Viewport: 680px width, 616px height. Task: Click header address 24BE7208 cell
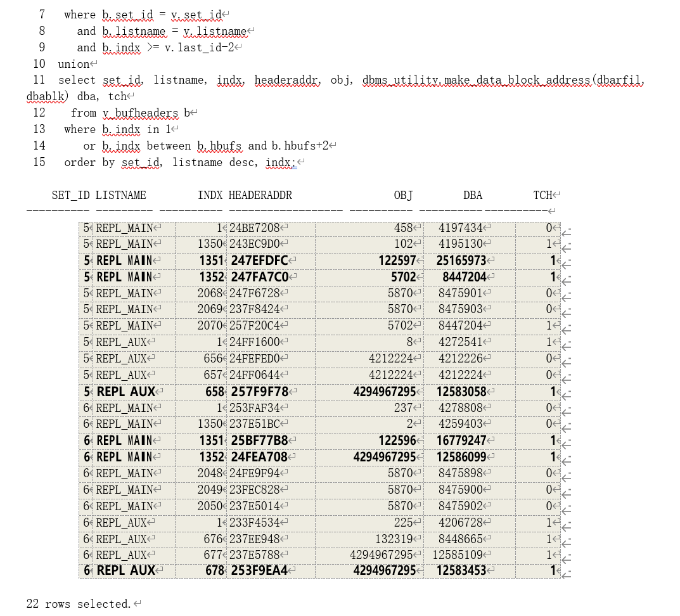pyautogui.click(x=254, y=228)
